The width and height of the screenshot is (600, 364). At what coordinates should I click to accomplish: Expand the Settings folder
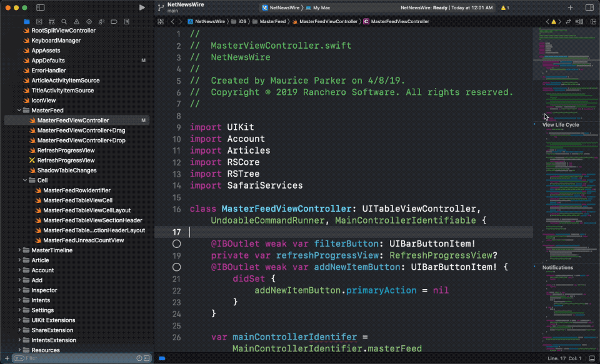[19, 310]
